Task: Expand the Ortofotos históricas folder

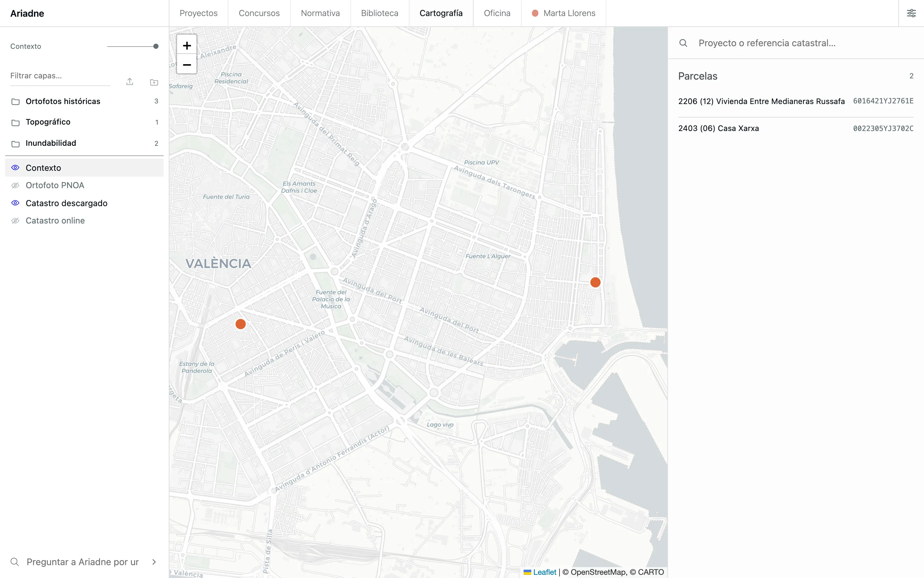Action: (84, 101)
